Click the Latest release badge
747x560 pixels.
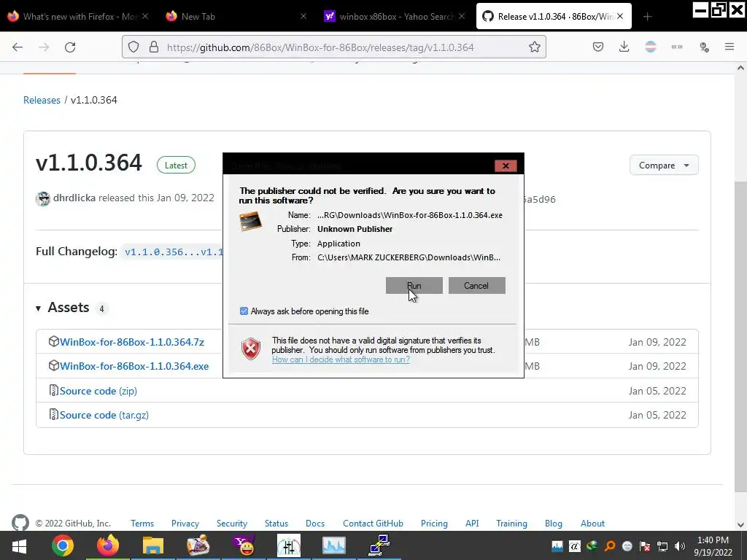tap(176, 166)
